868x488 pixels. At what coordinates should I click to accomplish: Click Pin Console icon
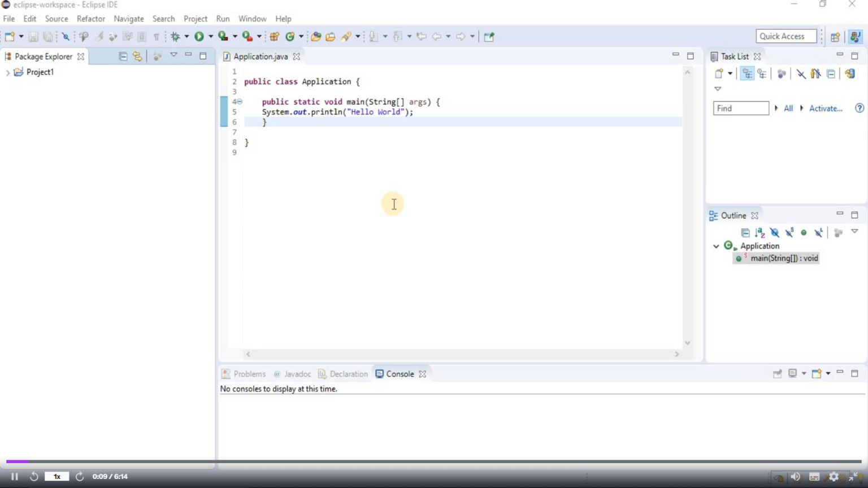coord(778,374)
